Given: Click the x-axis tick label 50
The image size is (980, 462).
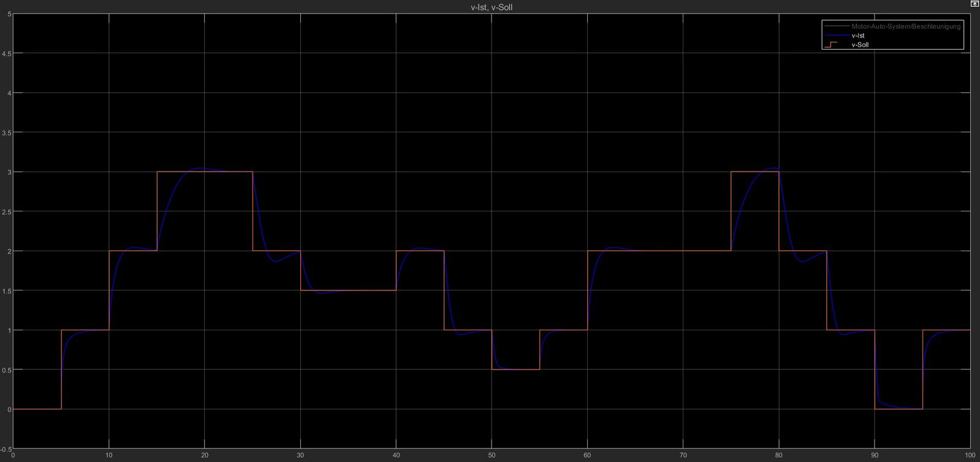Looking at the screenshot, I should pyautogui.click(x=492, y=455).
